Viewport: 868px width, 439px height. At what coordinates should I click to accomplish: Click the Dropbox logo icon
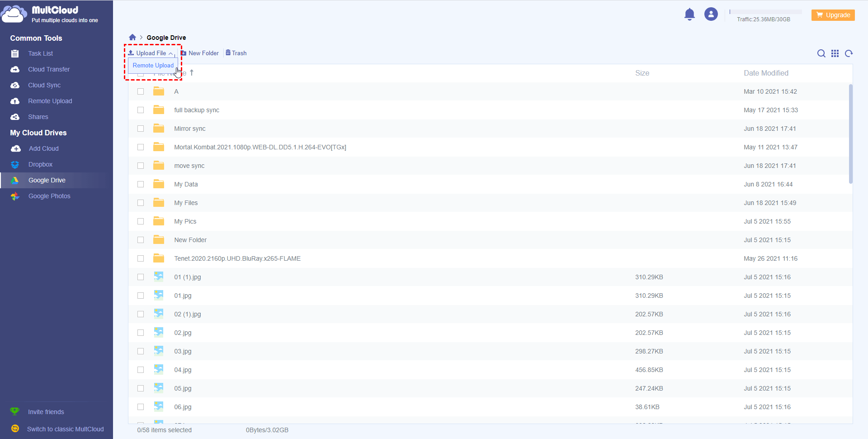[15, 164]
